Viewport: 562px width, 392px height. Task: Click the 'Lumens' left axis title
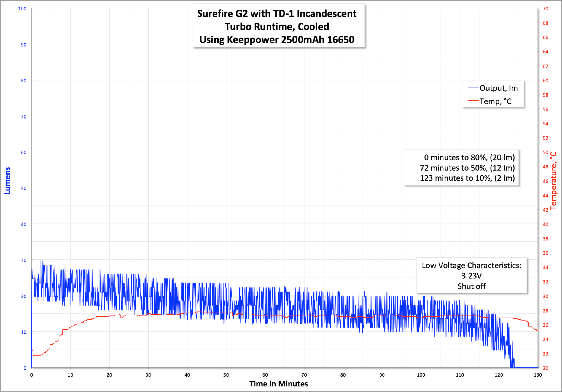[7, 181]
